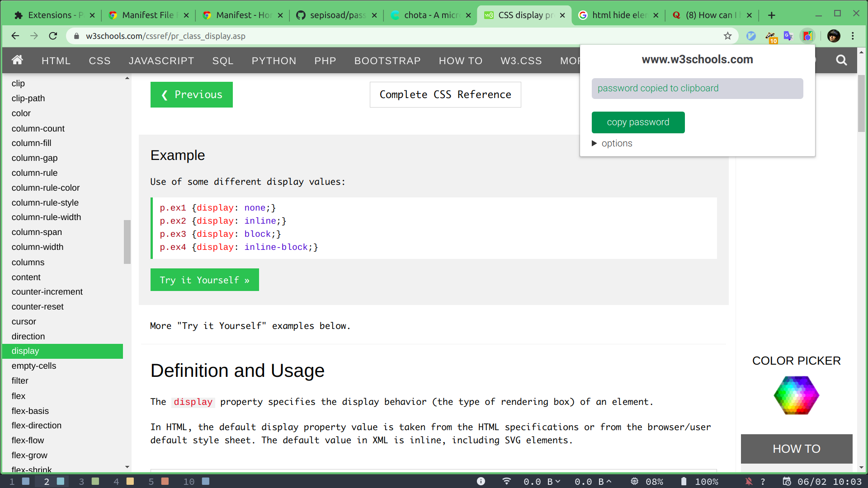
Task: Open the site search magnifier icon
Action: (841, 60)
